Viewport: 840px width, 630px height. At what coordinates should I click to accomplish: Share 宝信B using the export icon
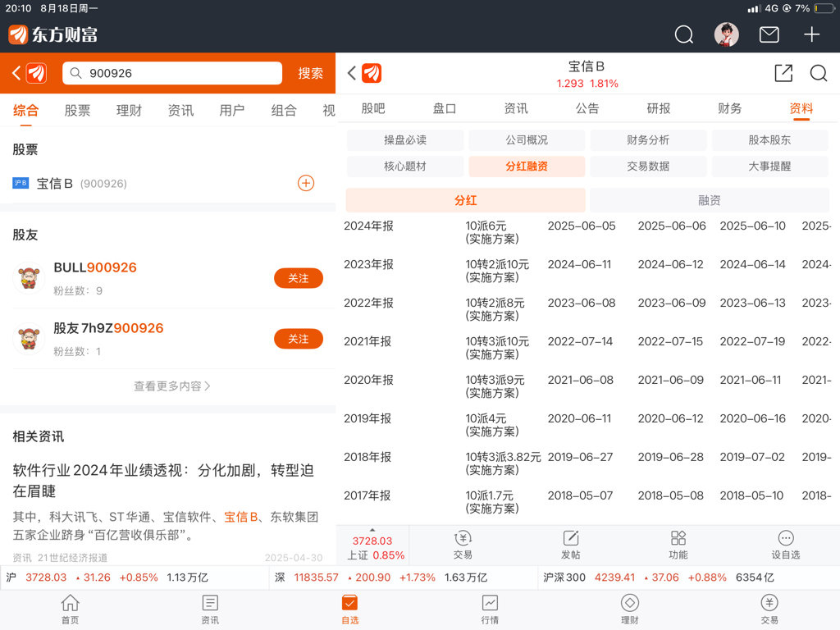coord(783,73)
